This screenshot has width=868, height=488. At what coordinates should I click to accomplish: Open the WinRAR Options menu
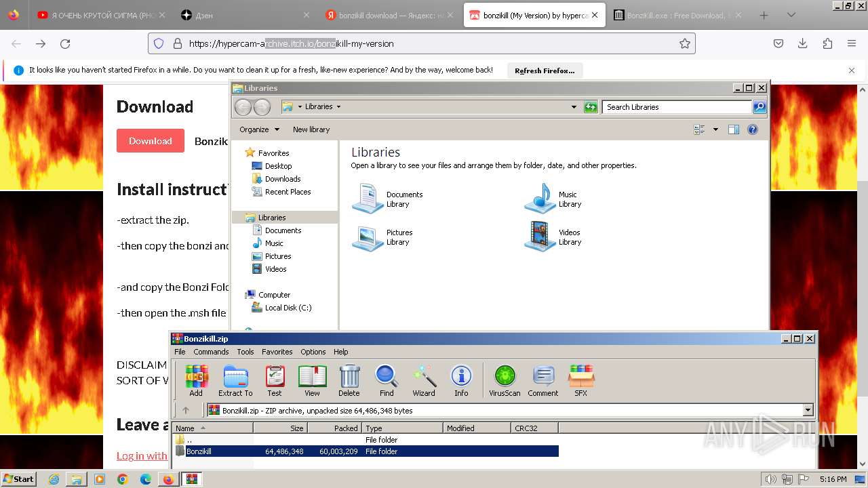313,352
